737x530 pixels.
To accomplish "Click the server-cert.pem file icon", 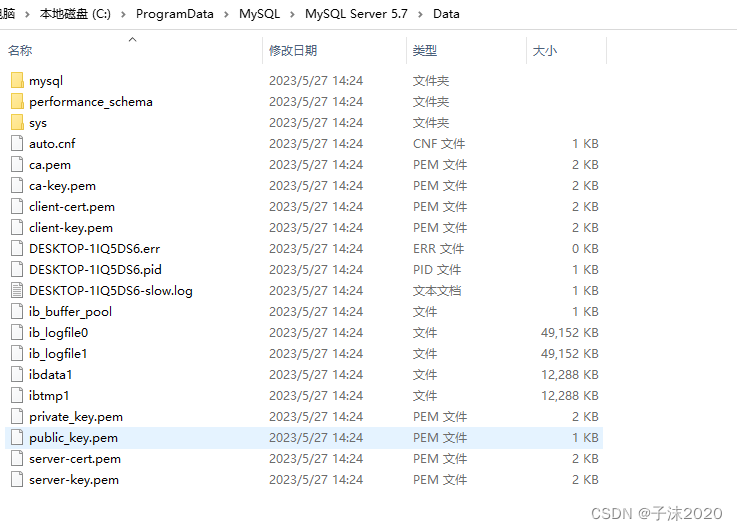I will [x=17, y=458].
